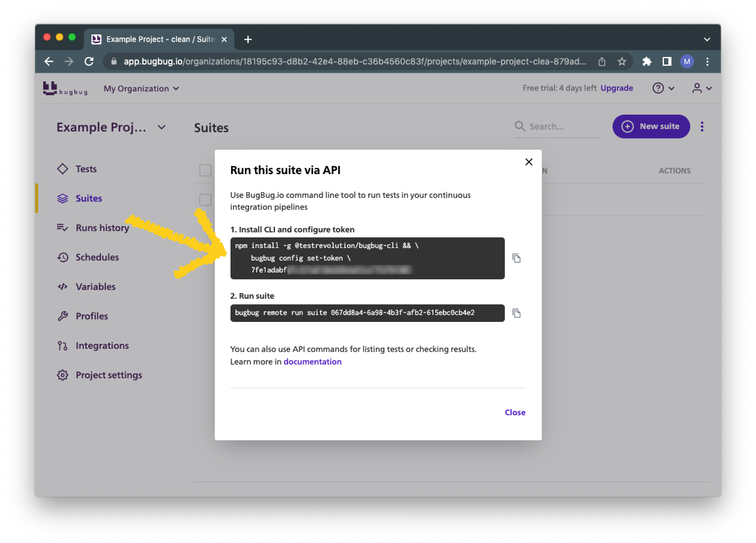
Task: Click the Project settings gear icon
Action: pyautogui.click(x=62, y=375)
